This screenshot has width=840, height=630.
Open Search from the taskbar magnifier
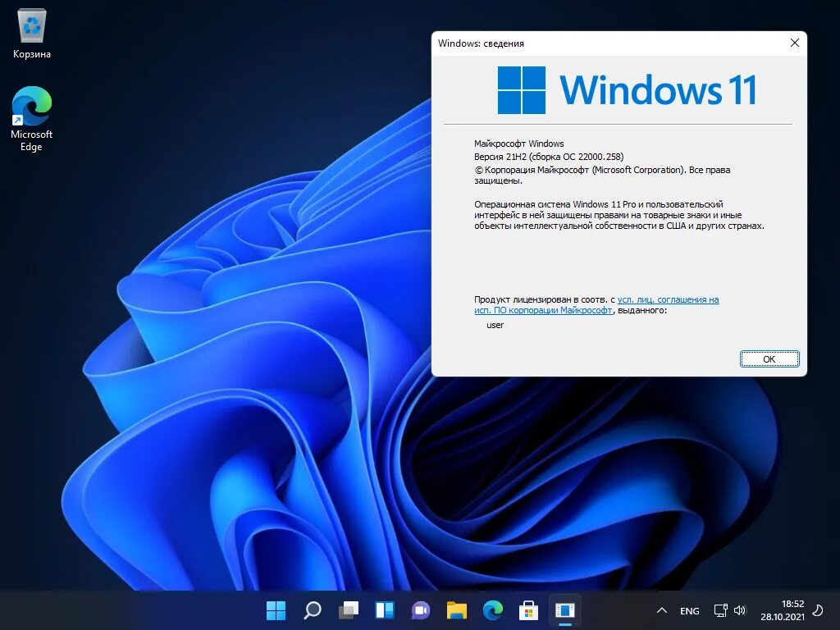coord(313,610)
